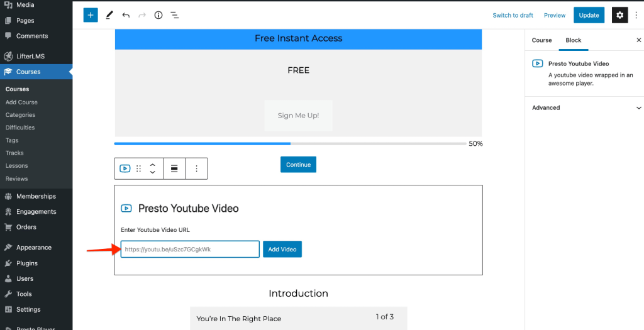Viewport: 644px width, 330px height.
Task: Click the LifterLMS rocket icon
Action: 8,56
